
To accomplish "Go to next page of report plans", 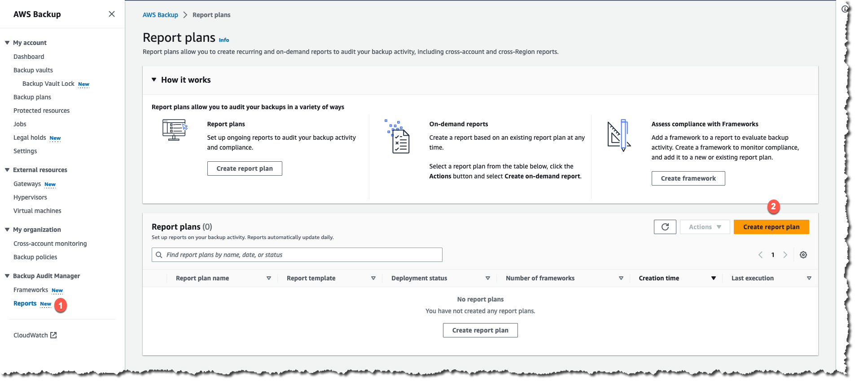I will tap(785, 255).
